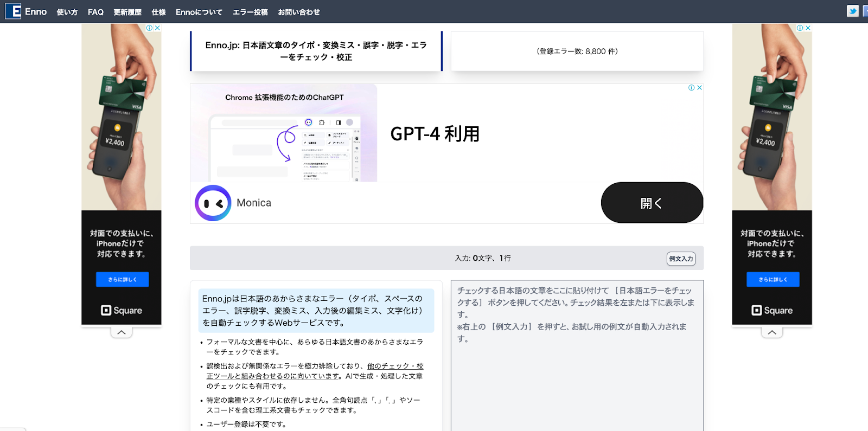868x431 pixels.
Task: Open お問い合わせ page
Action: [x=299, y=12]
